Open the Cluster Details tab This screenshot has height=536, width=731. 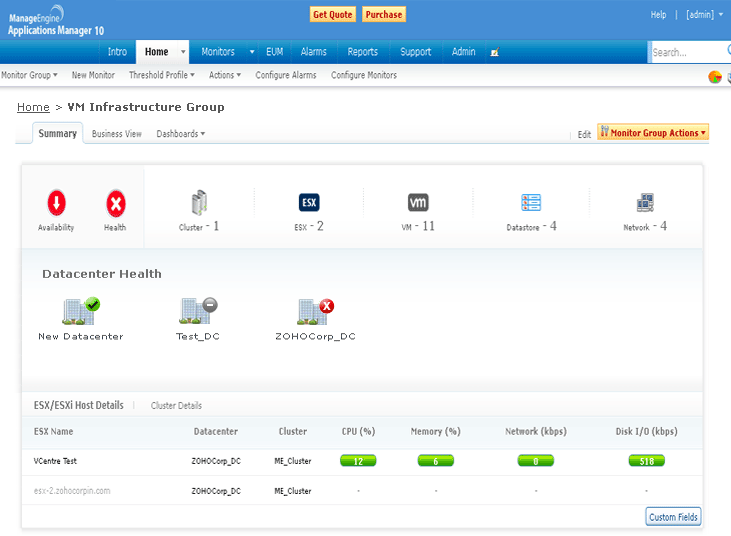point(176,406)
